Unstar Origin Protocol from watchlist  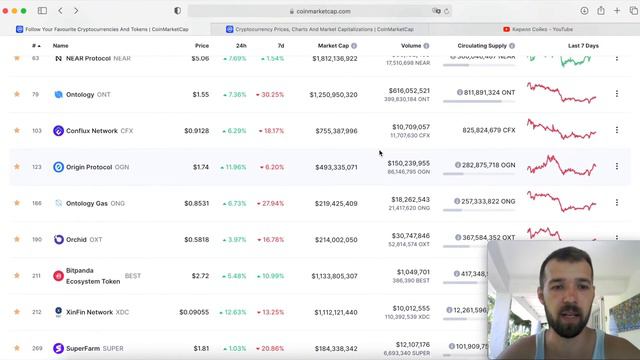[17, 167]
